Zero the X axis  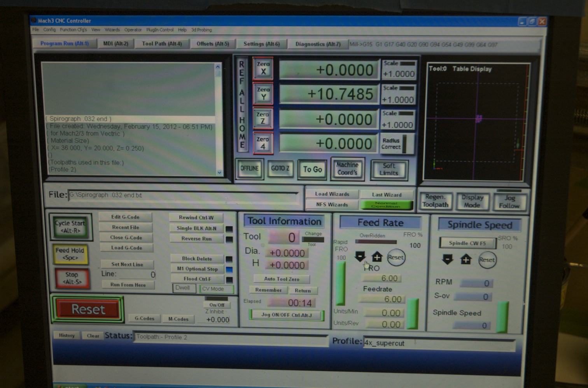tap(263, 68)
